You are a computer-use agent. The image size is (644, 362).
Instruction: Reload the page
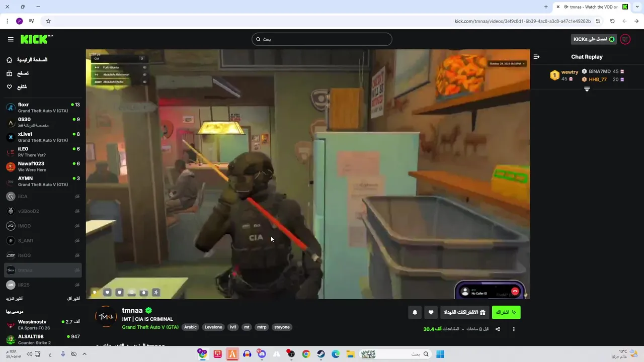[x=612, y=21]
